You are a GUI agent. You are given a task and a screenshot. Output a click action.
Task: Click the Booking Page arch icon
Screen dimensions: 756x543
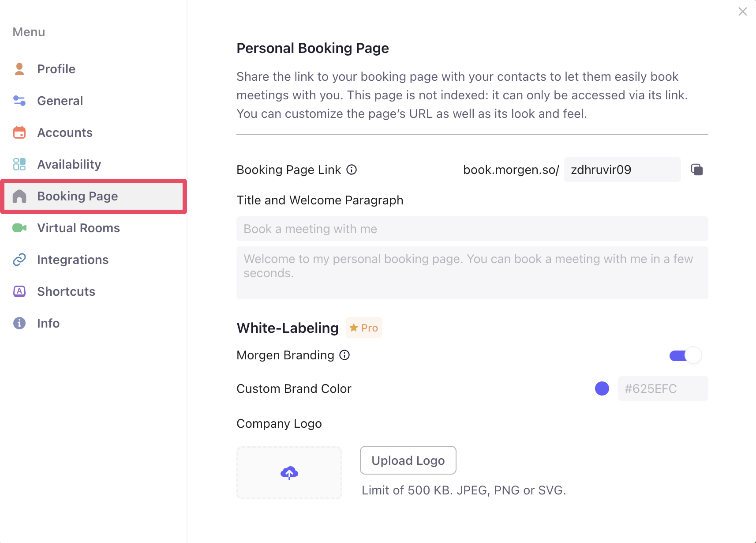tap(19, 196)
